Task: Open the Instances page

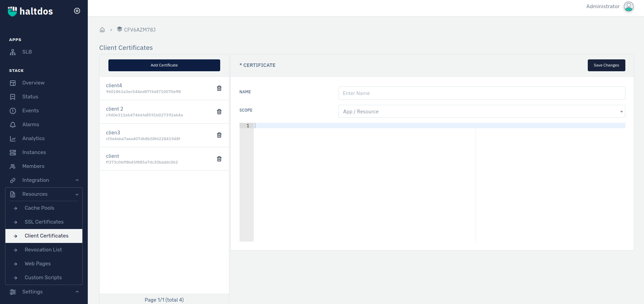Action: 34,152
